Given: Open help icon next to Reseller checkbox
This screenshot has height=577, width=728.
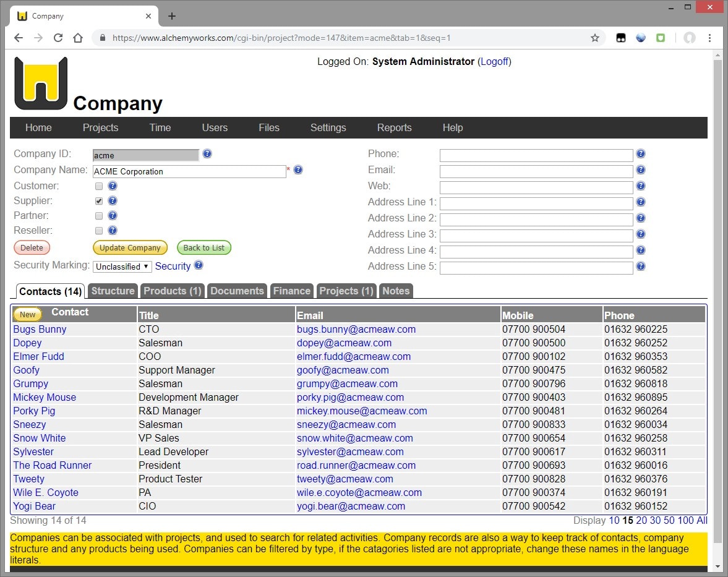Looking at the screenshot, I should pyautogui.click(x=113, y=230).
